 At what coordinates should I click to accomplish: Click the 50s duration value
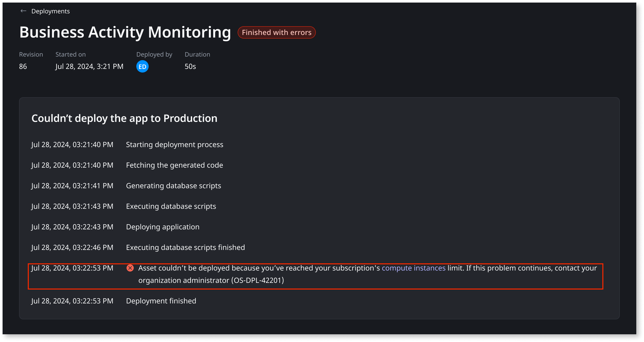(x=190, y=66)
